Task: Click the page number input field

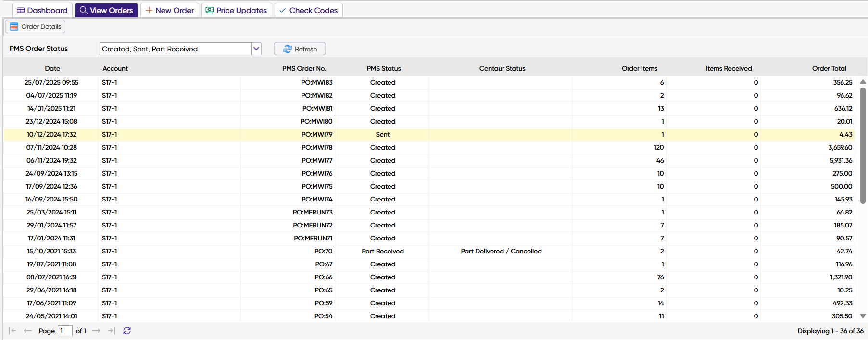Action: [x=65, y=331]
